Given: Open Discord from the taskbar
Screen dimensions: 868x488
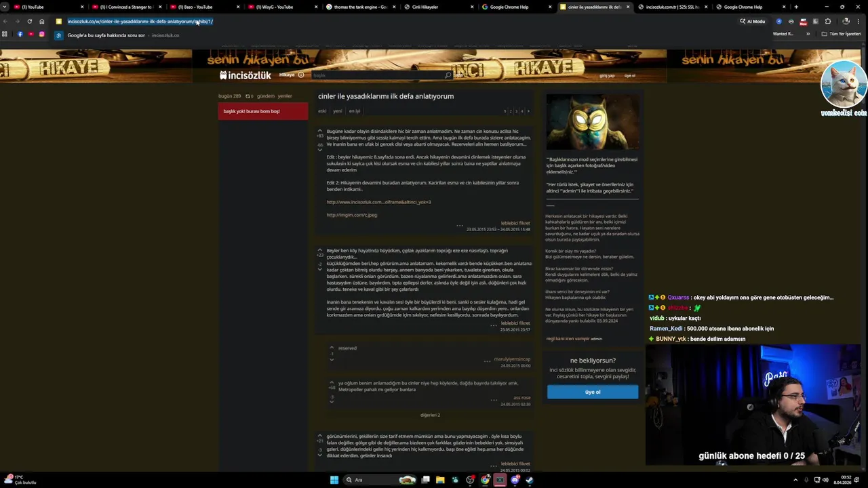Looking at the screenshot, I should coord(515,480).
